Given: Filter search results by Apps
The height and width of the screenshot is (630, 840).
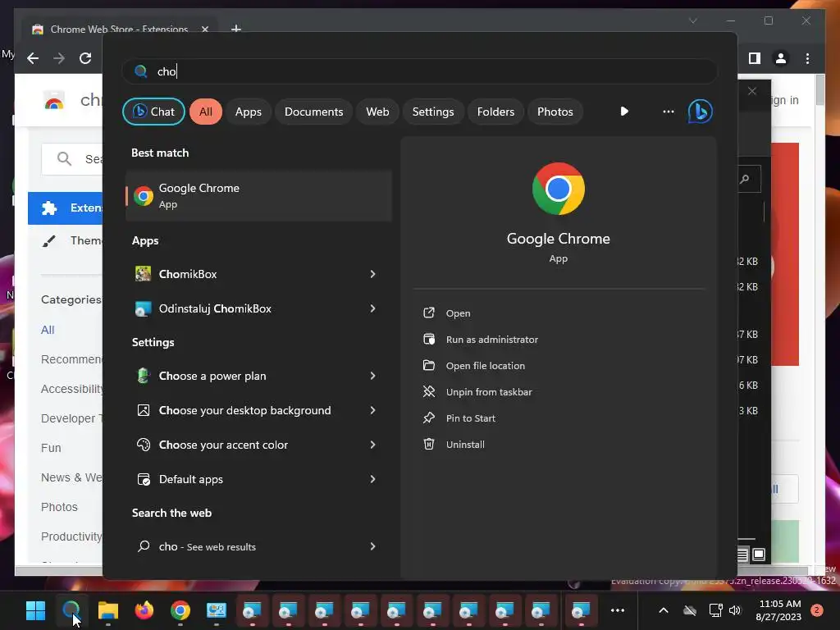Looking at the screenshot, I should (x=248, y=112).
